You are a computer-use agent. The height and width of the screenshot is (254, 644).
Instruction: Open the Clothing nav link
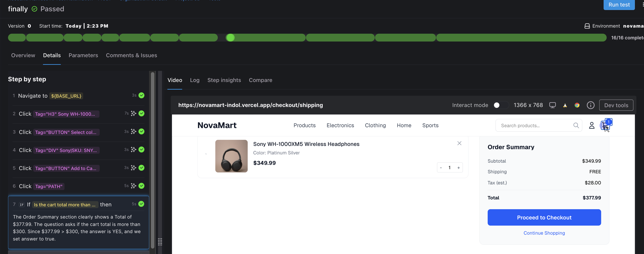click(375, 125)
